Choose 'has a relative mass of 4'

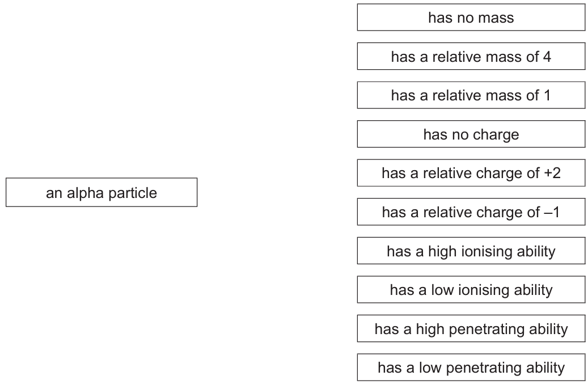coord(471,56)
